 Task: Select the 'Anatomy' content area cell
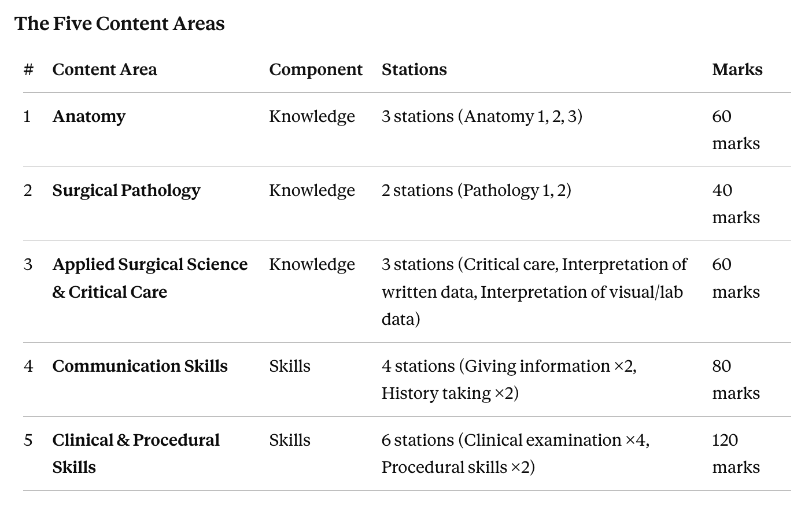[89, 116]
